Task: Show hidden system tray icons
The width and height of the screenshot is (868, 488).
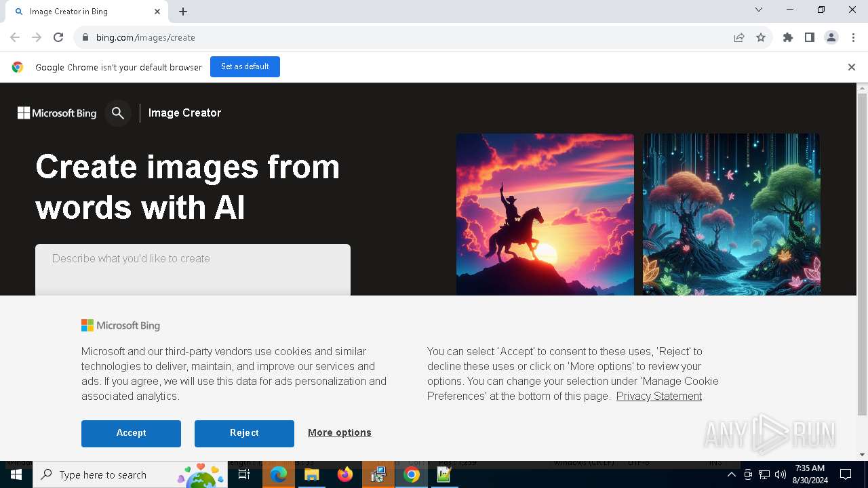Action: [731, 474]
